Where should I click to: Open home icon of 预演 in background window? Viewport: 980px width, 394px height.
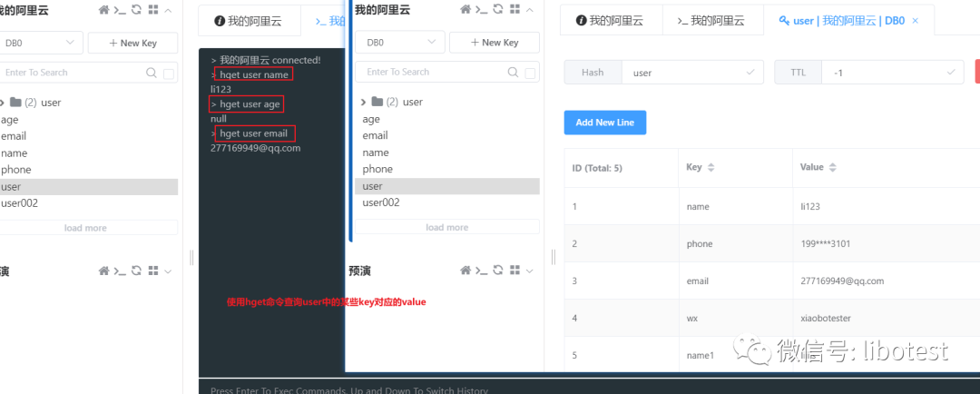[104, 271]
